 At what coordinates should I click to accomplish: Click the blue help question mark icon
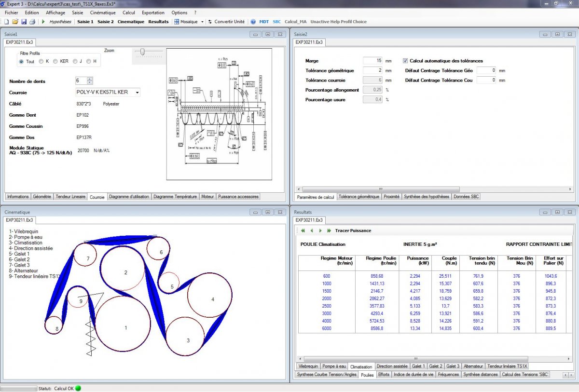tap(253, 22)
